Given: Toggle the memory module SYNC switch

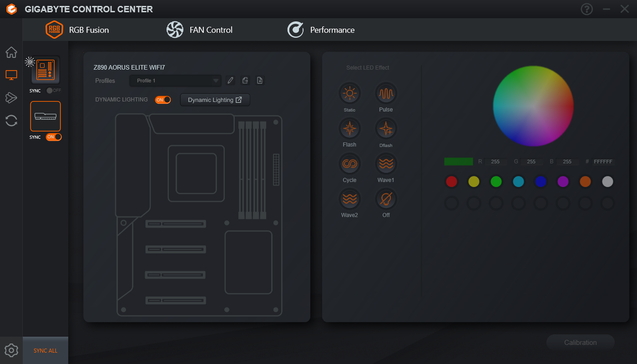Looking at the screenshot, I should (54, 137).
